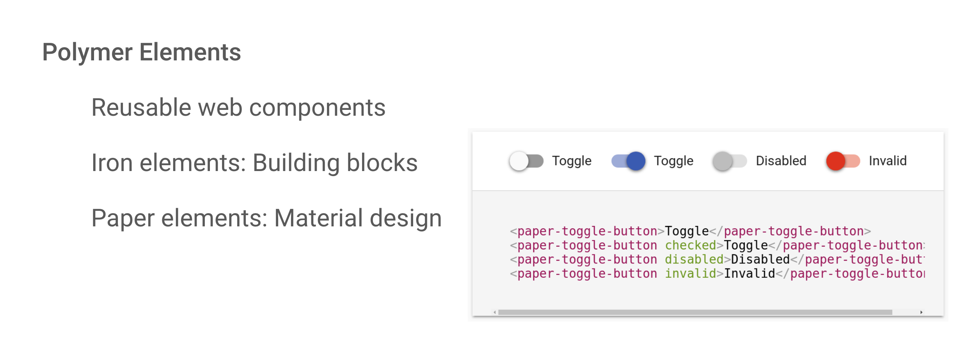The height and width of the screenshot is (353, 980).
Task: Click the "Toggle" label beside the unchecked switch
Action: point(572,161)
